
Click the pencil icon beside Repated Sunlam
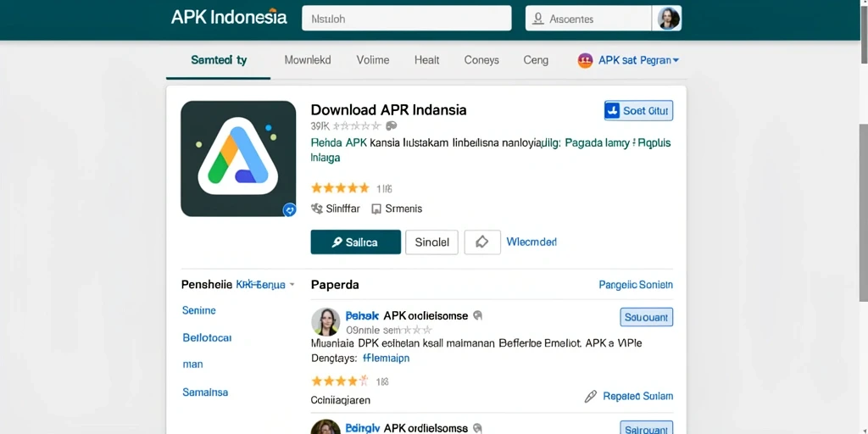(591, 397)
